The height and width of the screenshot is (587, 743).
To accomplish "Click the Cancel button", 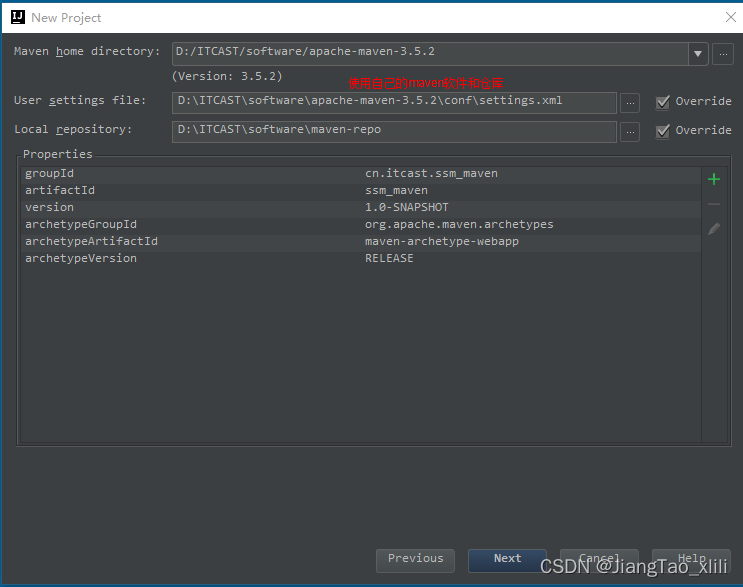I will pyautogui.click(x=599, y=560).
